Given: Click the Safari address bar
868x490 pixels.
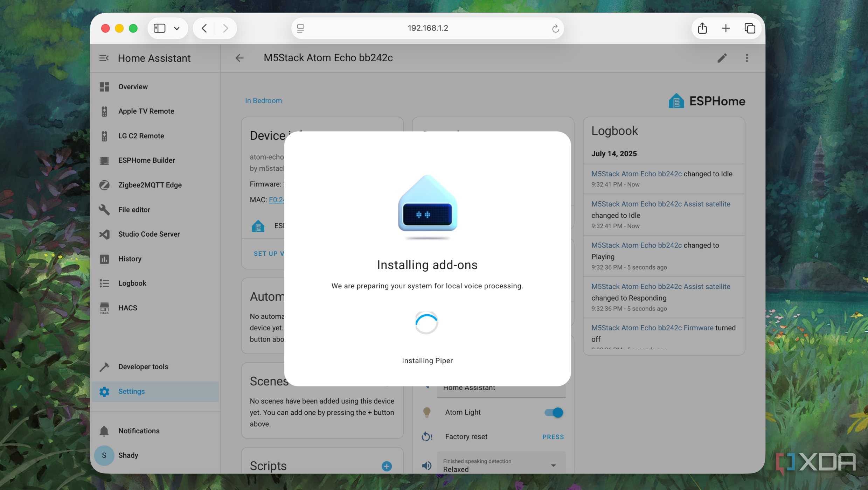Looking at the screenshot, I should point(428,28).
